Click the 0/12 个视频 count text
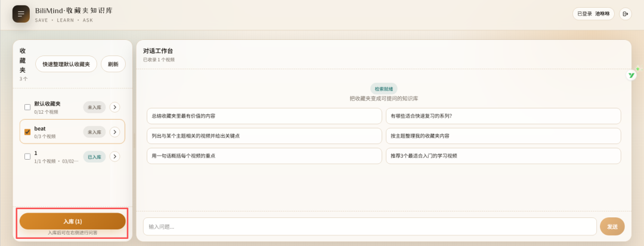This screenshot has width=644, height=246. (x=47, y=112)
